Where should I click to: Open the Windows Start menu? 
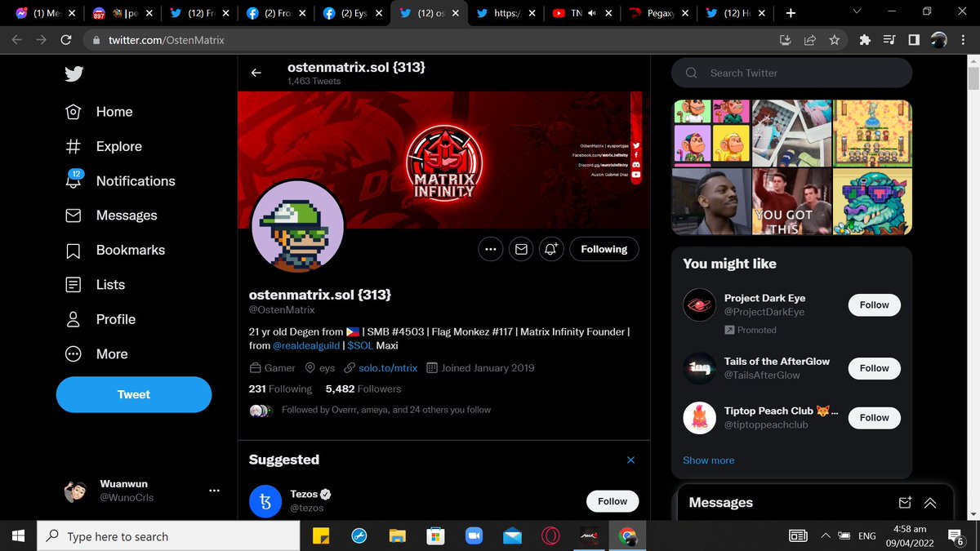(19, 536)
